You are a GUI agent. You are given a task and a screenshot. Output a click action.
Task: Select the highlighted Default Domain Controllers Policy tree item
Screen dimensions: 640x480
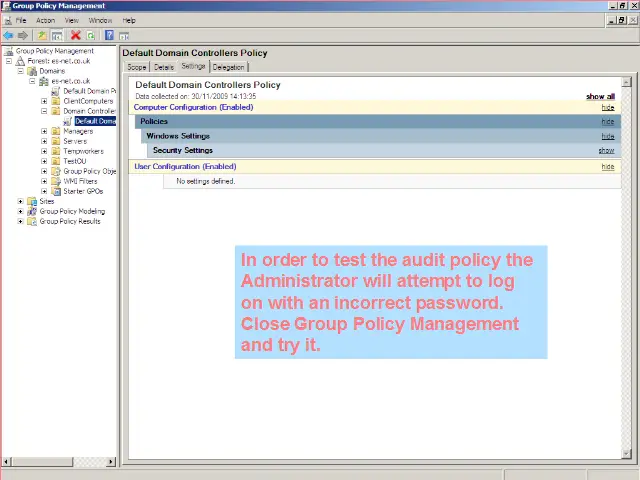click(95, 121)
